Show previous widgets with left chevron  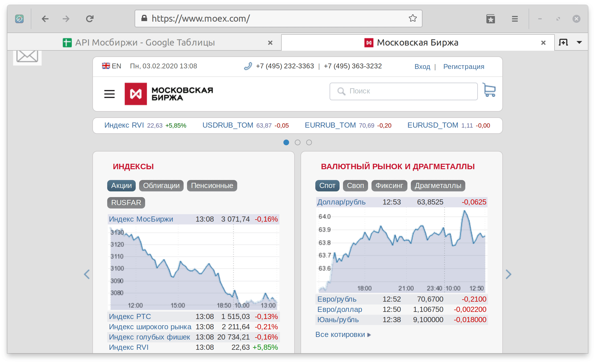pyautogui.click(x=87, y=274)
